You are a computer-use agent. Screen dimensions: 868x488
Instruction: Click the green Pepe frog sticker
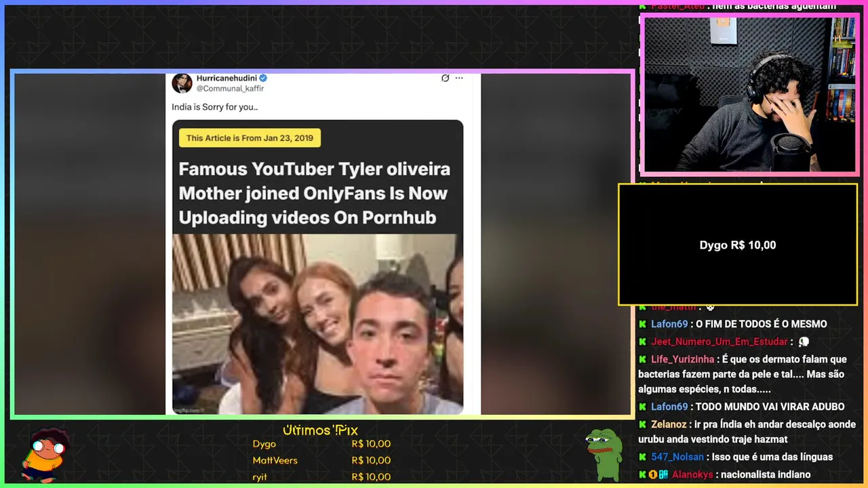tap(604, 453)
